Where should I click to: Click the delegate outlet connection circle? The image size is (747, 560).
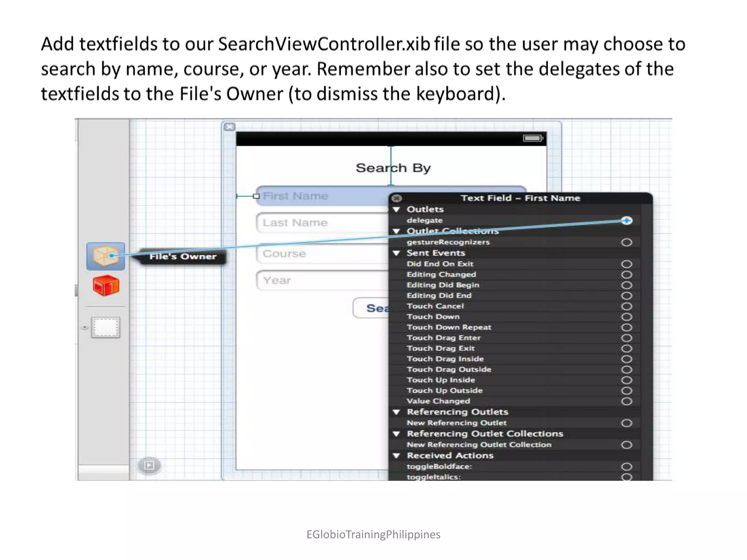point(626,220)
